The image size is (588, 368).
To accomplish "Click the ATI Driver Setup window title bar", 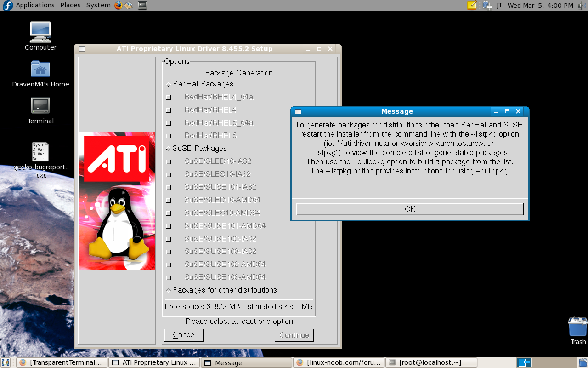I will tap(194, 49).
